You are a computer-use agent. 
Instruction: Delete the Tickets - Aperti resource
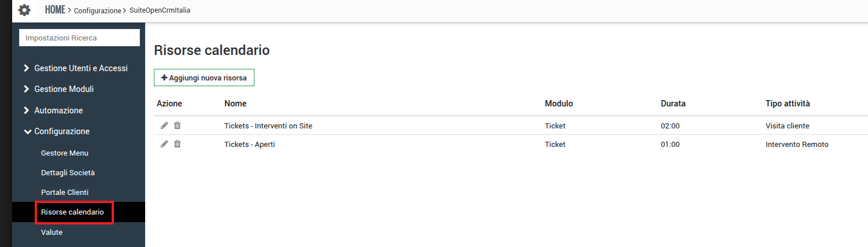click(178, 144)
